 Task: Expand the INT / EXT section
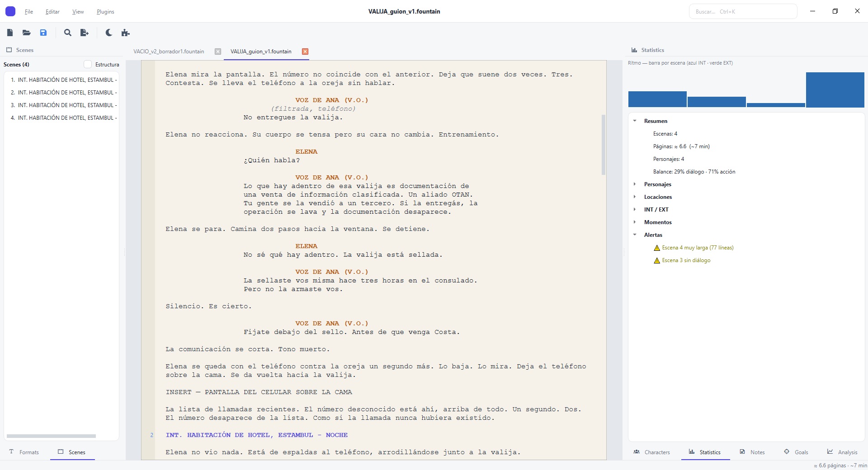coord(635,210)
